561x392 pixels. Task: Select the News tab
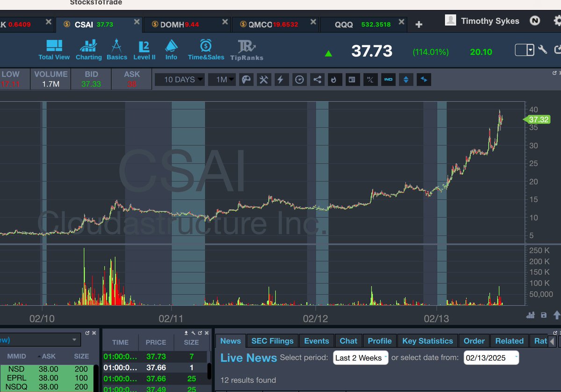click(x=230, y=341)
